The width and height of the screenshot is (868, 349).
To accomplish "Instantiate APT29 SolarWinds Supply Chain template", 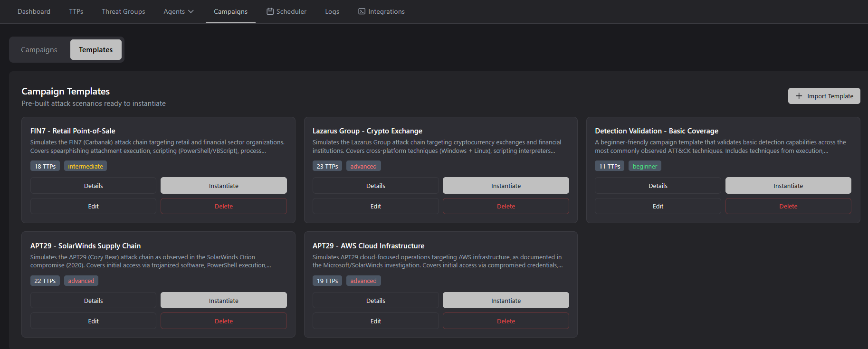I will click(x=224, y=301).
